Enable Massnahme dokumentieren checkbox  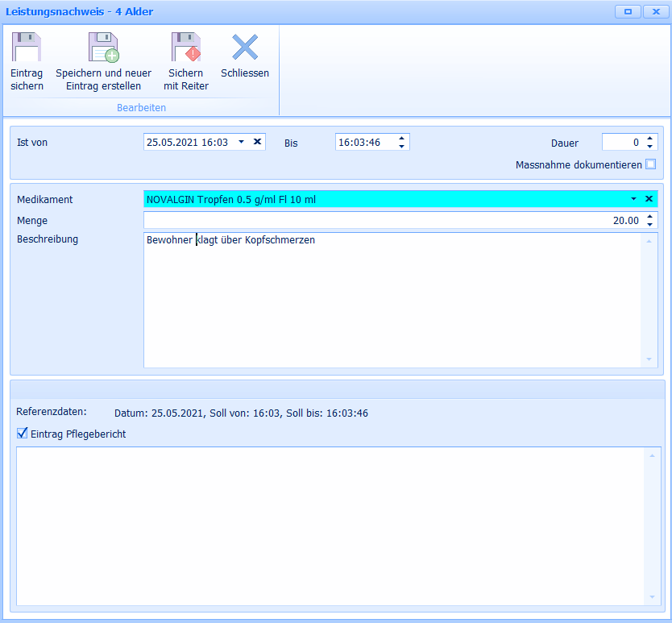tap(651, 164)
